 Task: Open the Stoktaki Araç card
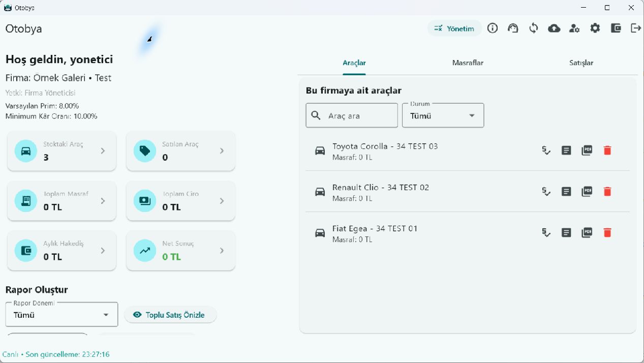pos(62,151)
